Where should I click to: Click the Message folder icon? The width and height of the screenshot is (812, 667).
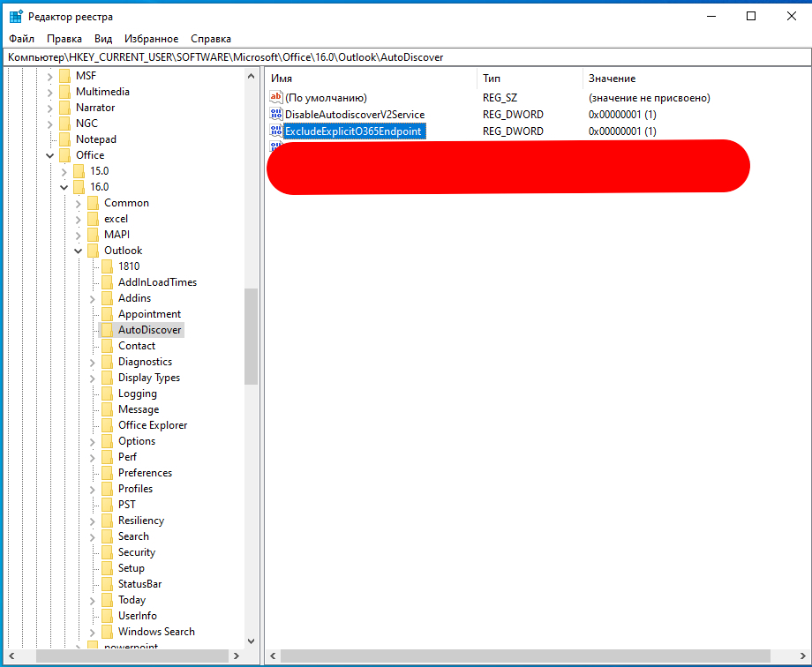click(x=107, y=409)
